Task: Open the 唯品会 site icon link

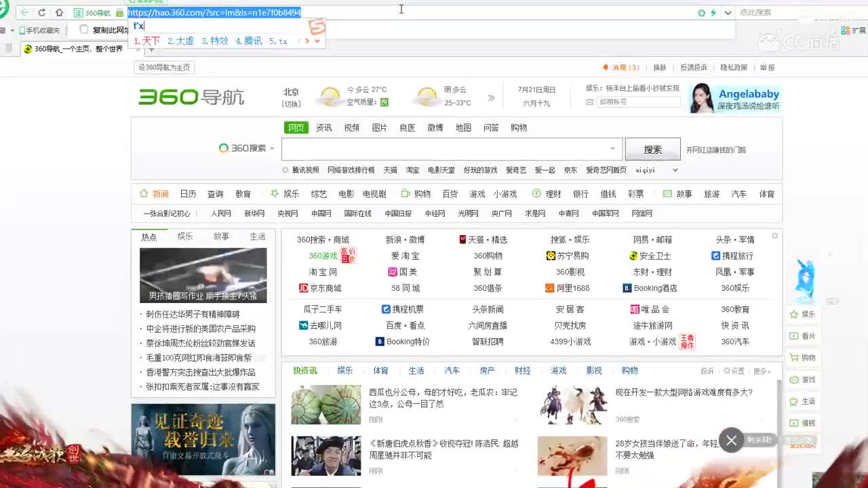Action: pyautogui.click(x=635, y=309)
